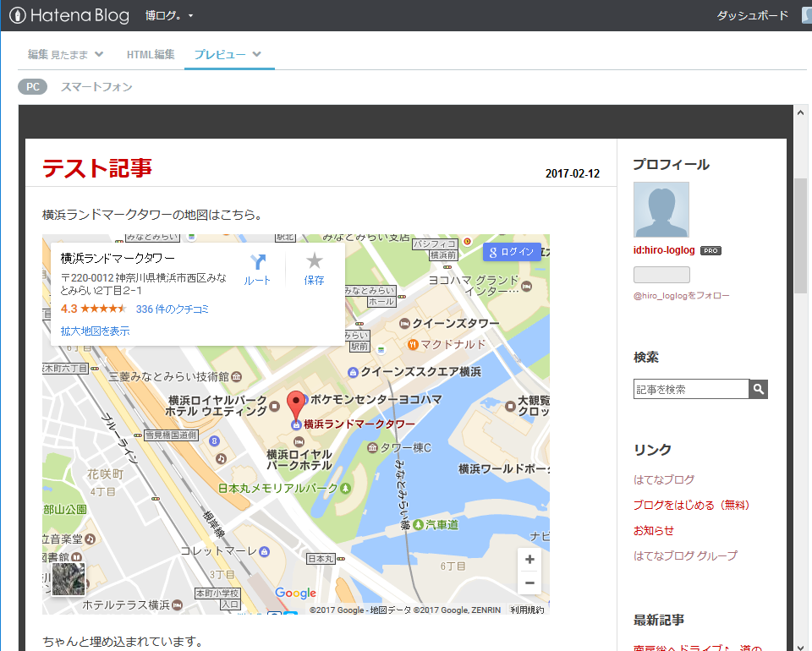
Task: Open the 336 件のクチコミ reviews link
Action: [172, 309]
